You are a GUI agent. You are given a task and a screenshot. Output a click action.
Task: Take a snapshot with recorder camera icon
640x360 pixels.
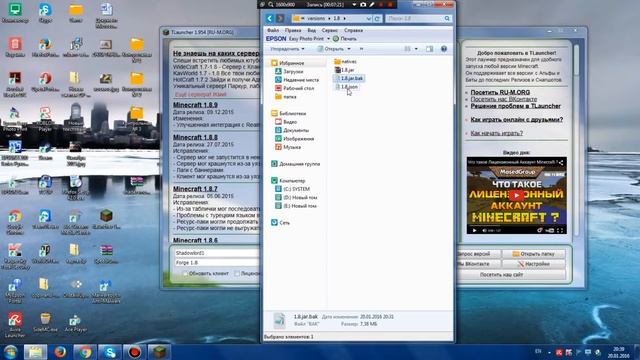click(x=363, y=4)
